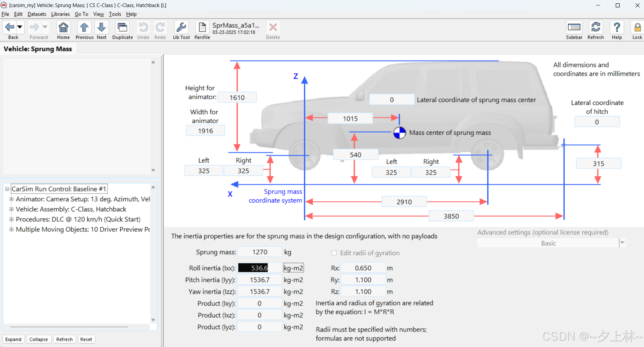Click the Height for animator 1610 field
This screenshot has width=644, height=347.
pos(237,97)
